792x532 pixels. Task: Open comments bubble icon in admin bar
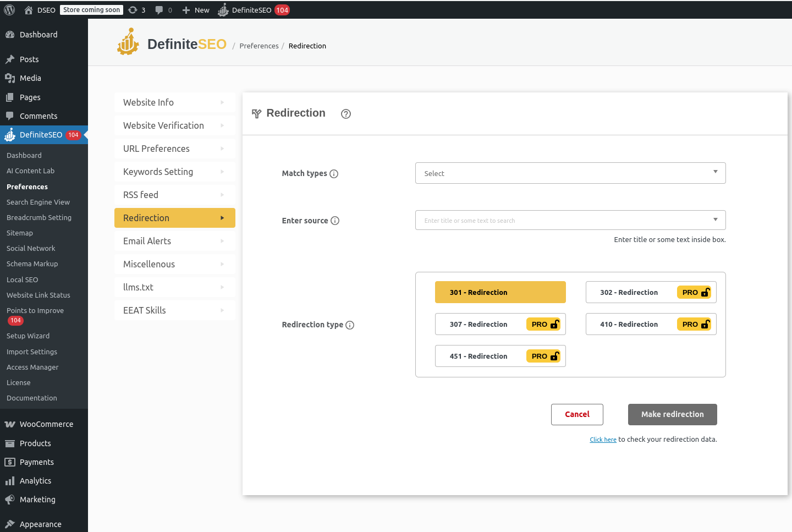point(163,10)
